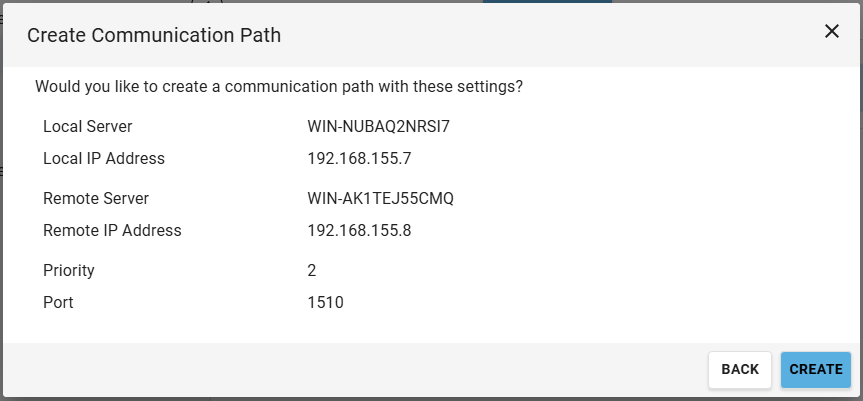Select the Port label
The image size is (863, 401).
tap(58, 301)
